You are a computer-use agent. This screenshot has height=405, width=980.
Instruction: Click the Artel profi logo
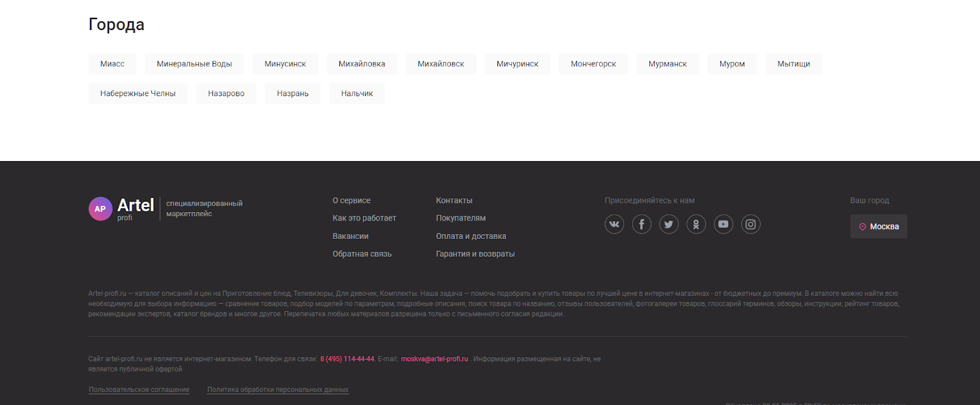tap(122, 209)
